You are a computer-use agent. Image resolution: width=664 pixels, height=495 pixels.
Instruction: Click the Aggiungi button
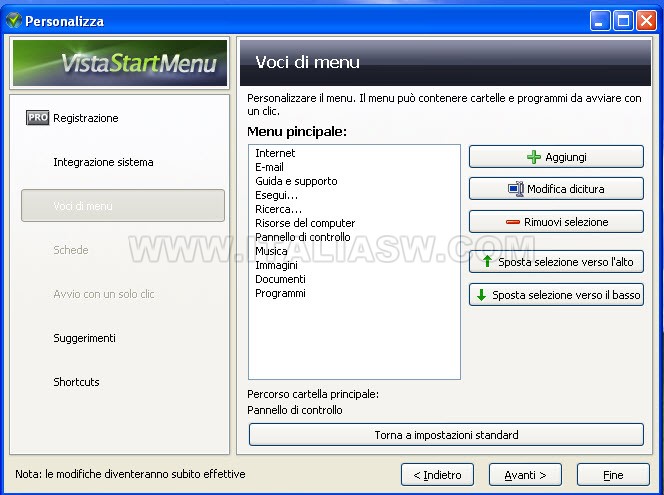point(556,157)
